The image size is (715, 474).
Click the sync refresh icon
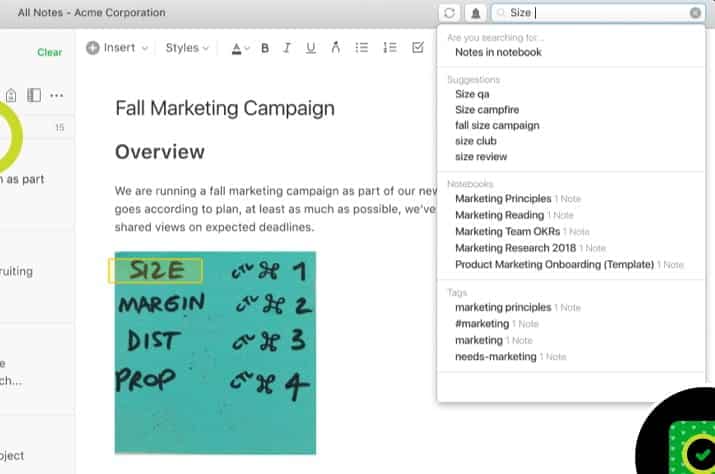click(449, 13)
